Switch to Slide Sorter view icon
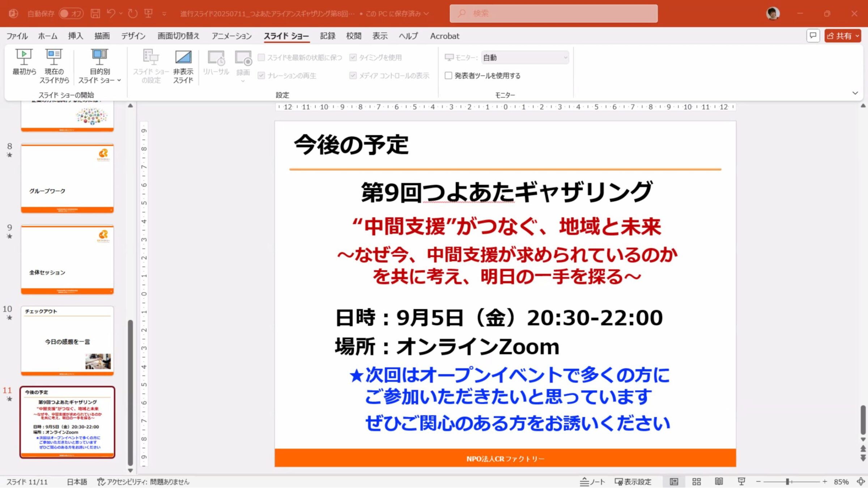This screenshot has height=488, width=868. tap(696, 481)
